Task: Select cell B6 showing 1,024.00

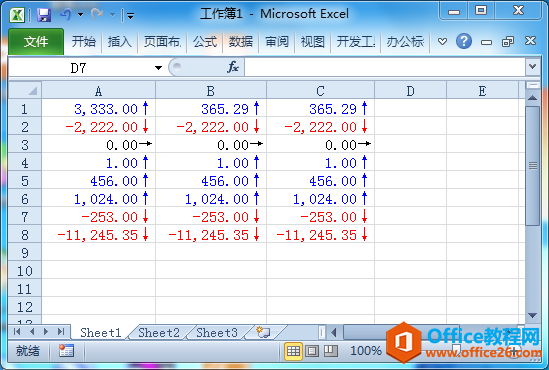Action: (x=211, y=199)
